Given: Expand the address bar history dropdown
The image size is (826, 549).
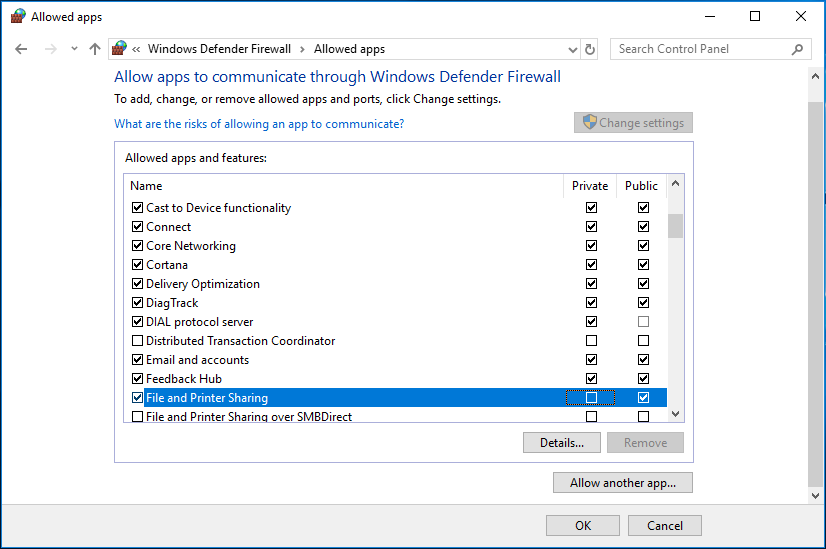Looking at the screenshot, I should (x=573, y=50).
